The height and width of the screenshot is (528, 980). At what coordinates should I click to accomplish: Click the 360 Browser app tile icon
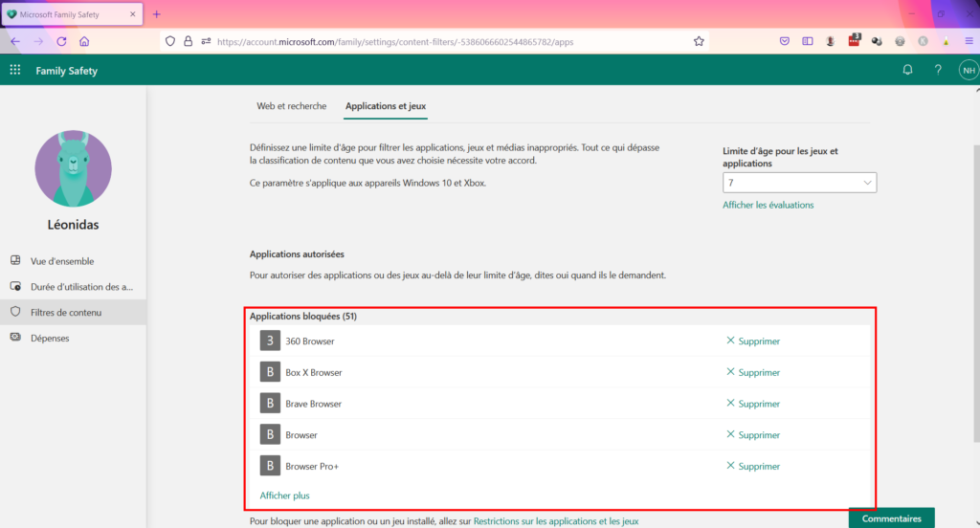pos(270,341)
